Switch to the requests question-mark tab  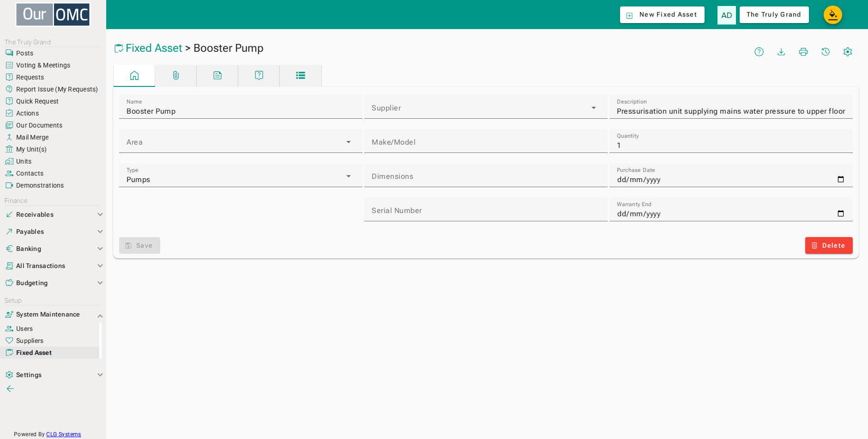click(x=259, y=75)
